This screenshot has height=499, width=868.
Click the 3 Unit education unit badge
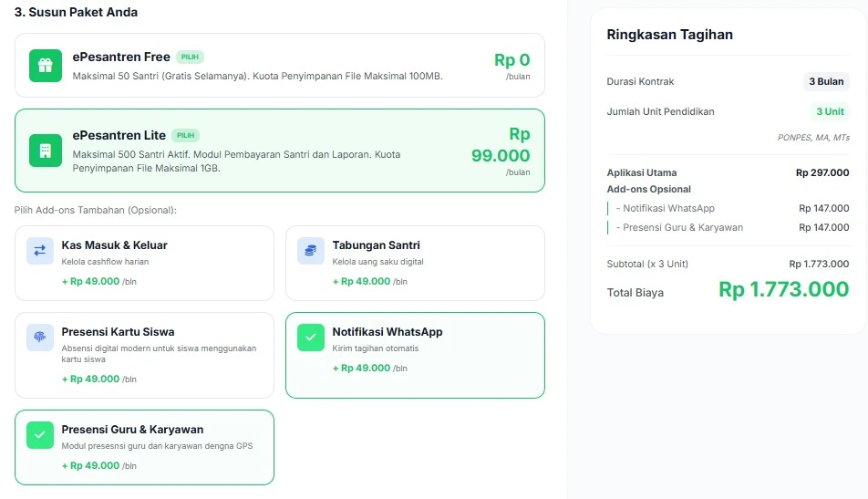pyautogui.click(x=830, y=111)
